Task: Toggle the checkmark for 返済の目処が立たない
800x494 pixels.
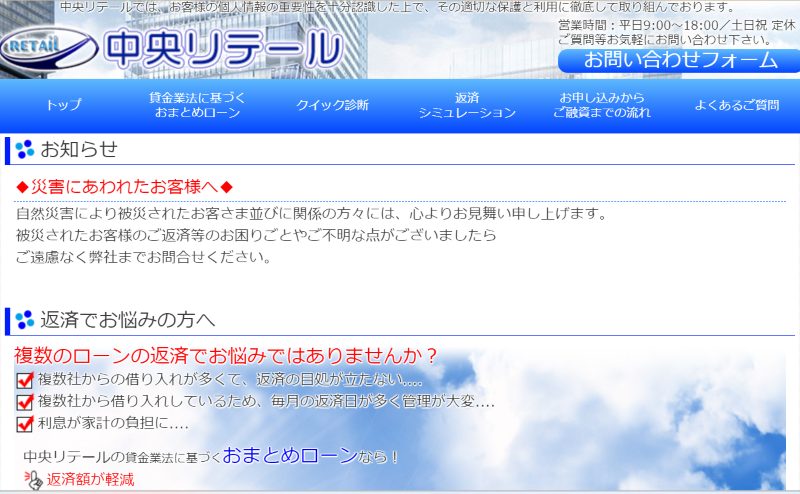Action: 25,380
